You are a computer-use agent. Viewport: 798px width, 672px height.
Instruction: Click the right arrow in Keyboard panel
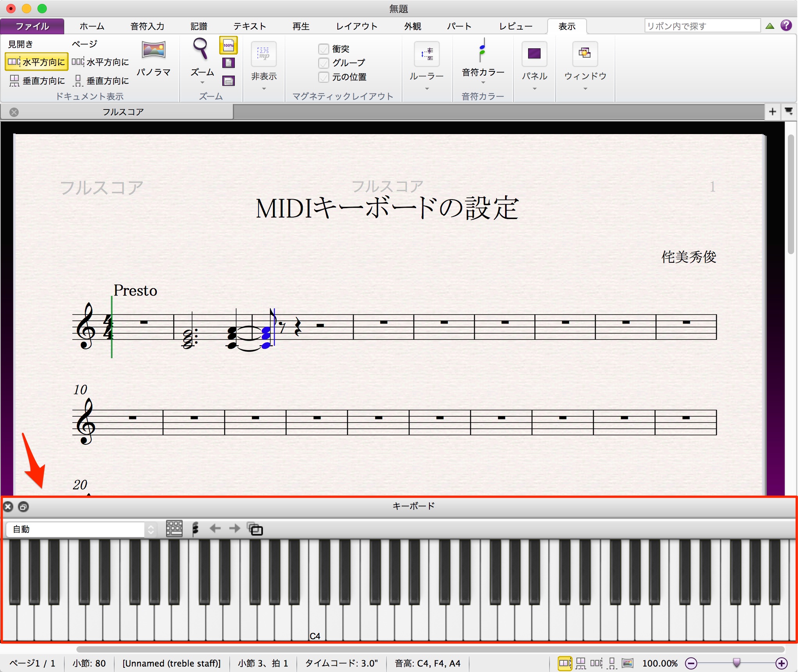[x=234, y=529]
